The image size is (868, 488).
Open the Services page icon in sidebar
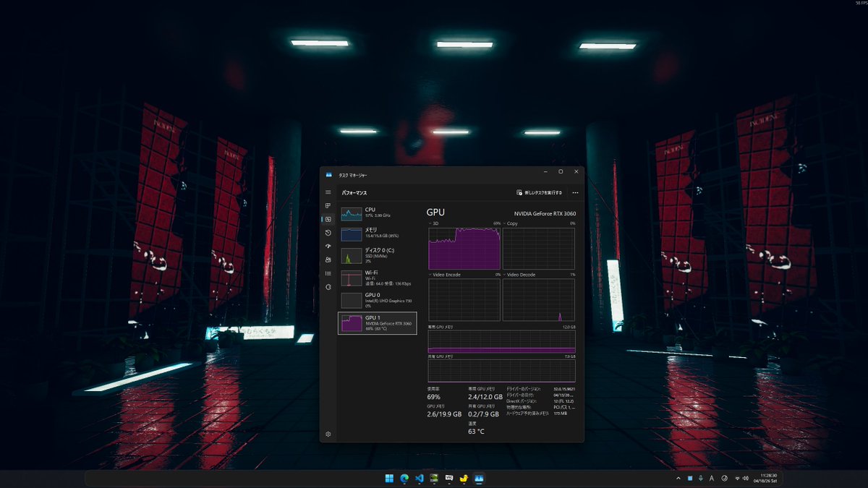328,286
